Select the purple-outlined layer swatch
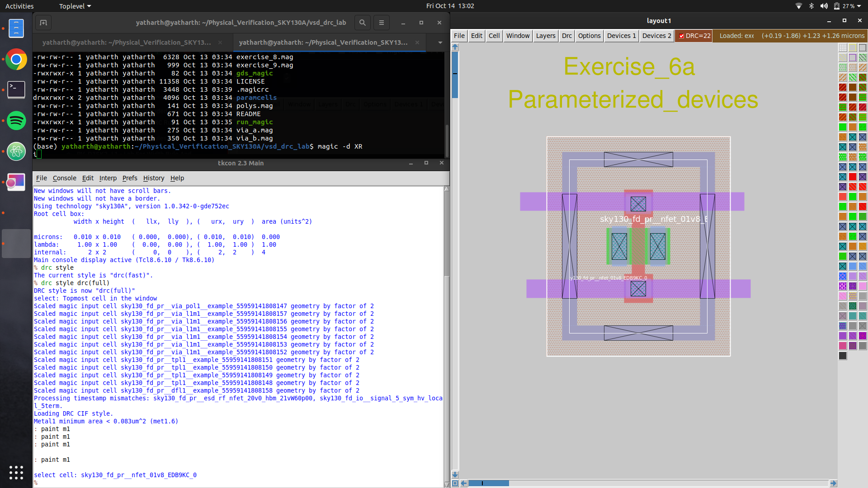This screenshot has height=488, width=868. point(853,57)
